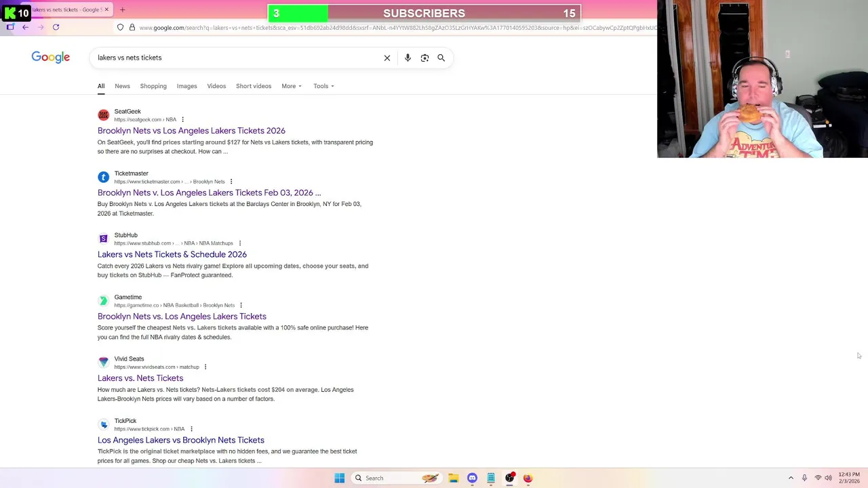Open the three-dot menu for Gametime result

[241, 305]
